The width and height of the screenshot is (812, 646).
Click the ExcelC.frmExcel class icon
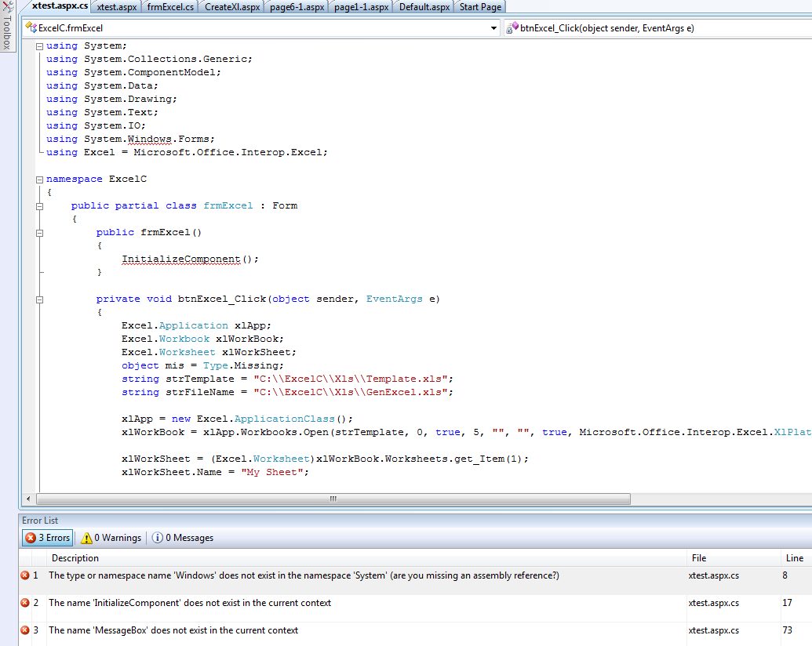pos(31,27)
